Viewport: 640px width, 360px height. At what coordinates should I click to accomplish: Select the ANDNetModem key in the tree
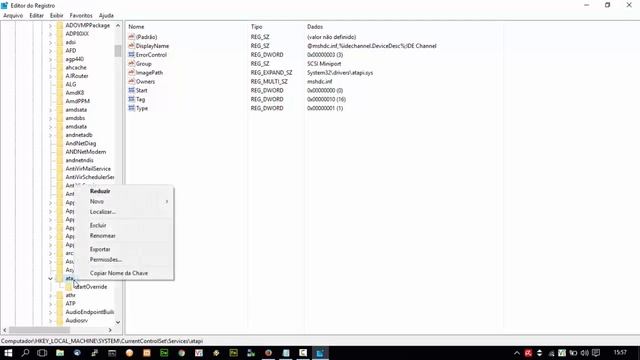[86, 152]
